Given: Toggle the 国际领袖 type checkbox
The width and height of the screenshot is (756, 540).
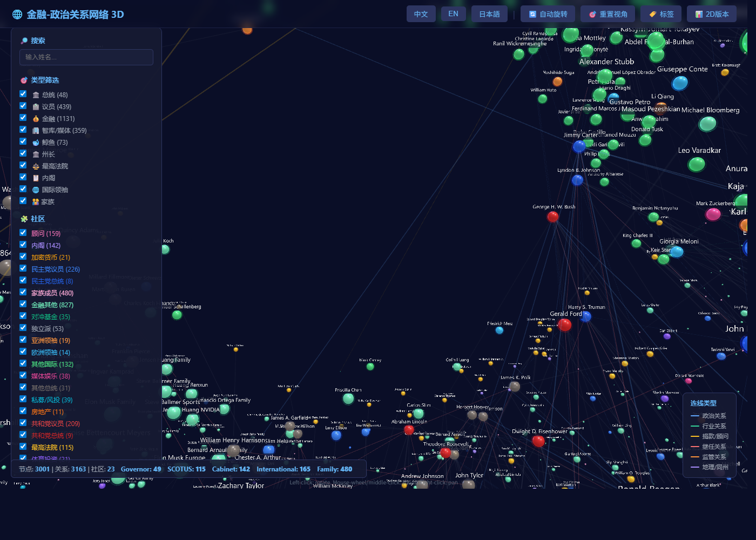Looking at the screenshot, I should point(23,189).
